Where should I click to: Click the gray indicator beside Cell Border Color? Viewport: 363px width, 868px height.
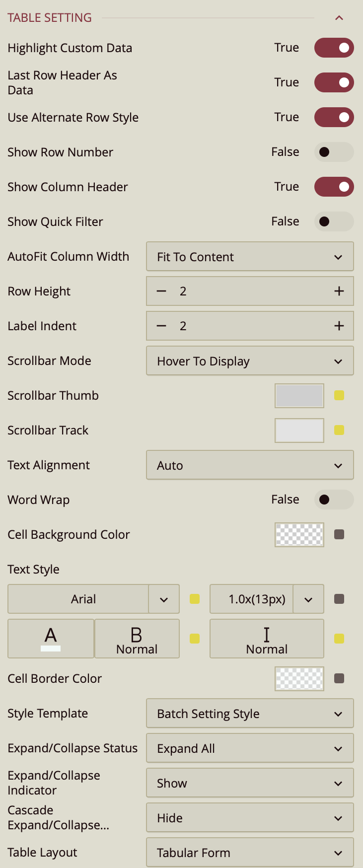[339, 678]
